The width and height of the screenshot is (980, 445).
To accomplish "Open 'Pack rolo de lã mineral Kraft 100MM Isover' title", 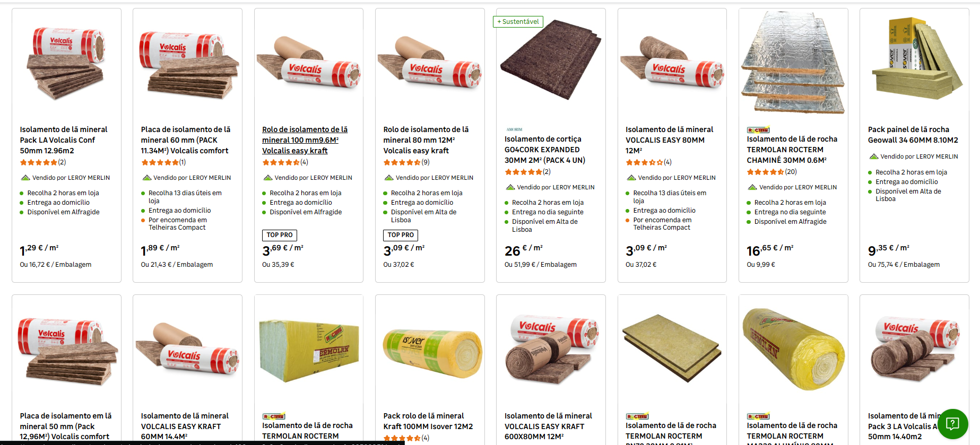I will [428, 421].
